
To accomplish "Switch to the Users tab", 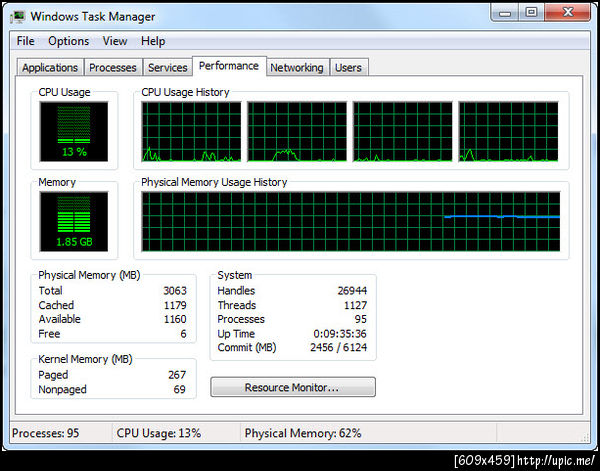I will tap(348, 68).
